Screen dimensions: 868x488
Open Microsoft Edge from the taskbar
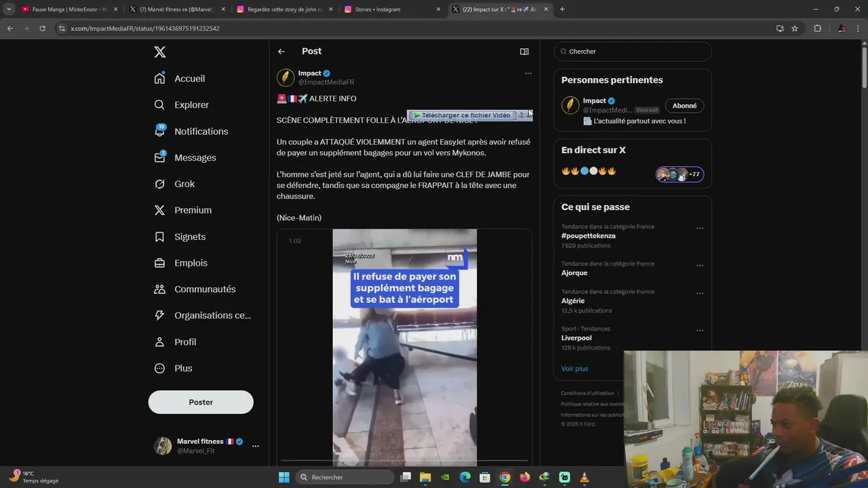tap(465, 477)
